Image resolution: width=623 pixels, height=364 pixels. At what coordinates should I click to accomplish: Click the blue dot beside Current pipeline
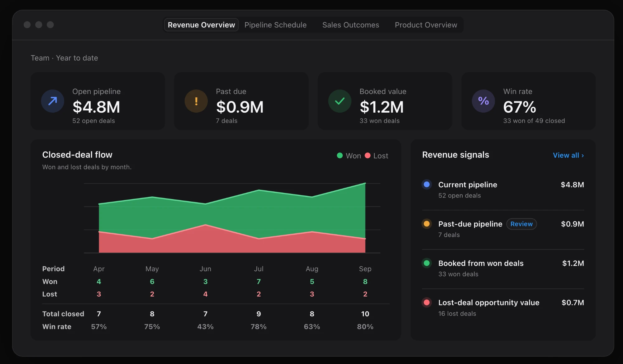pyautogui.click(x=427, y=184)
